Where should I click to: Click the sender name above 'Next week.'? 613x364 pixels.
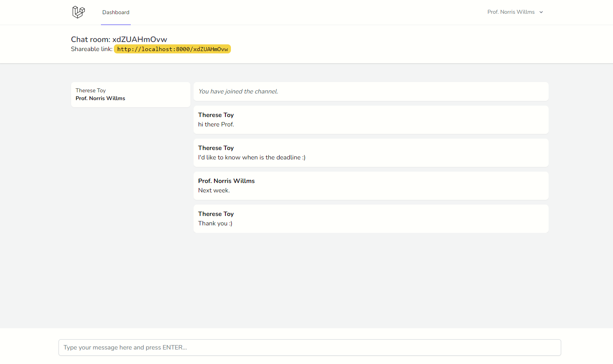tap(226, 181)
